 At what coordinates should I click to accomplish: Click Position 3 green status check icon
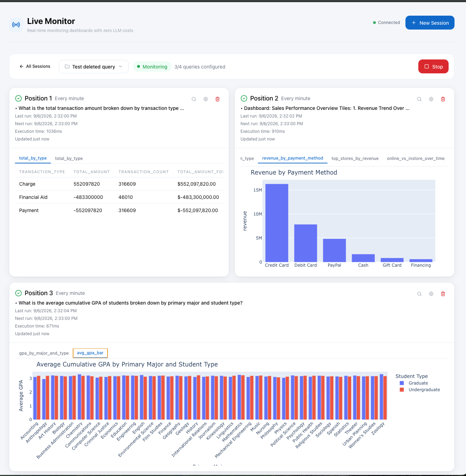click(x=18, y=293)
